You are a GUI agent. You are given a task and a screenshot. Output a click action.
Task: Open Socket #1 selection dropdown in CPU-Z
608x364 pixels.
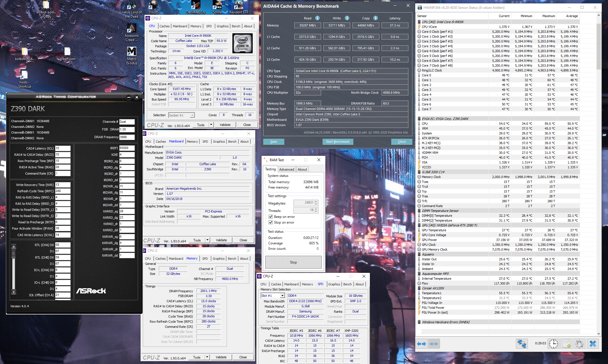coord(181,115)
